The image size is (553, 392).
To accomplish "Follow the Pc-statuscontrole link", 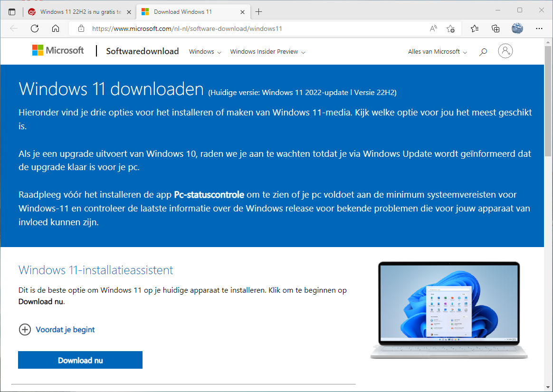I will pos(209,195).
